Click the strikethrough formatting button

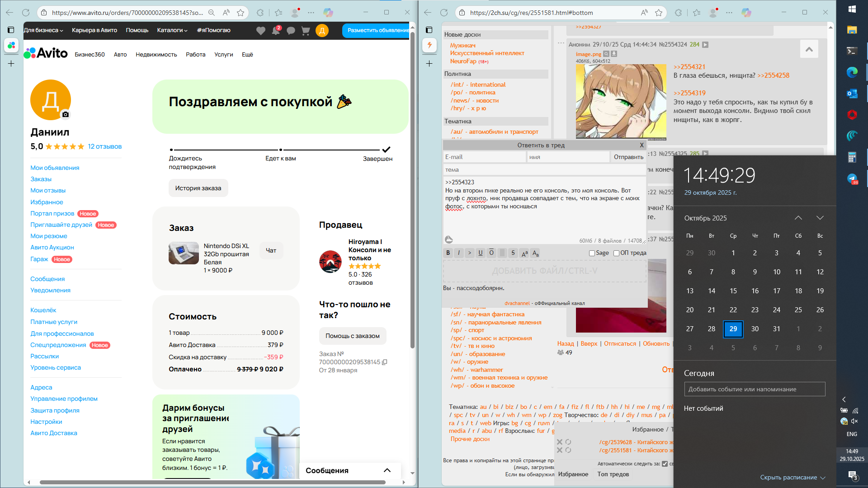tap(513, 253)
